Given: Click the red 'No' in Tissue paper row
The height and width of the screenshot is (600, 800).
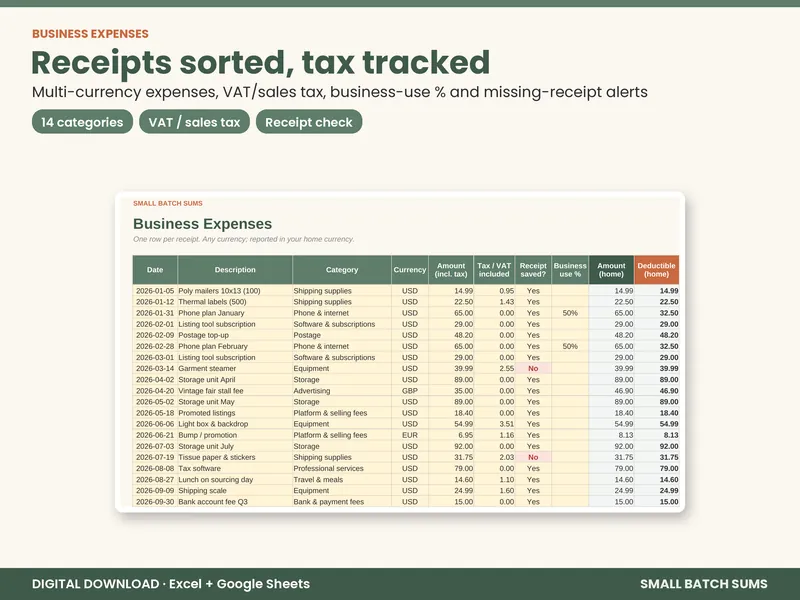Looking at the screenshot, I should pyautogui.click(x=533, y=457).
